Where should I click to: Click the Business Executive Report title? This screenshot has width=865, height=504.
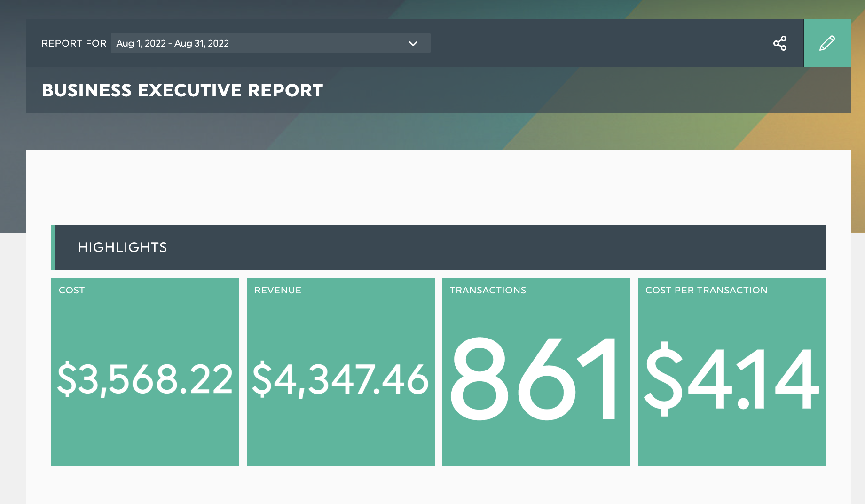coord(182,90)
